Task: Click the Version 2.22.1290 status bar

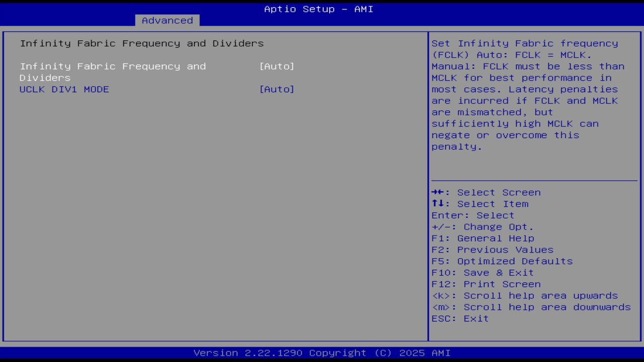Action: (322, 352)
